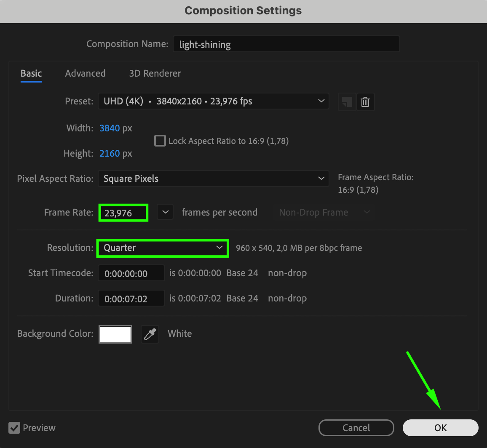
Task: Switch to the Advanced tab
Action: (x=85, y=74)
